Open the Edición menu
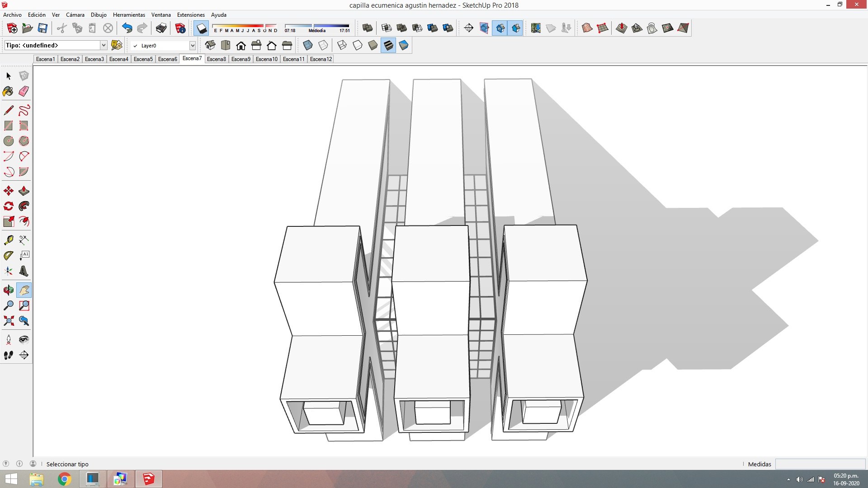Image resolution: width=868 pixels, height=488 pixels. tap(37, 15)
